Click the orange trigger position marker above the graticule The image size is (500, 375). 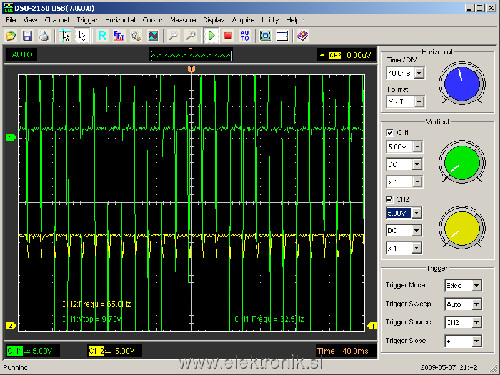pos(191,69)
